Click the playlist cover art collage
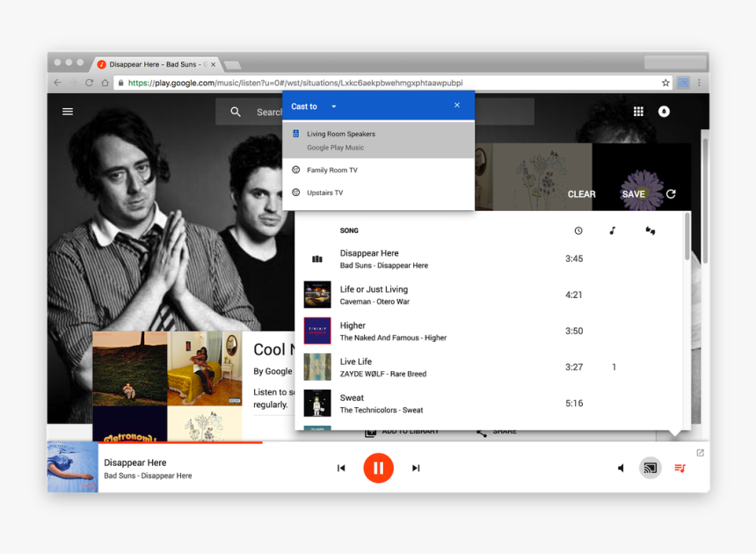The image size is (756, 554). click(x=167, y=386)
